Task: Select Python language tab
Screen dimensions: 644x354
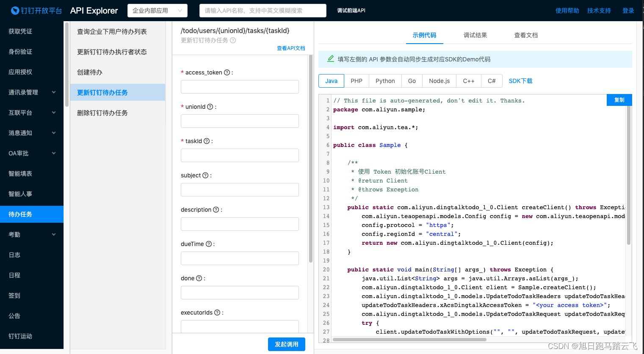Action: (385, 81)
